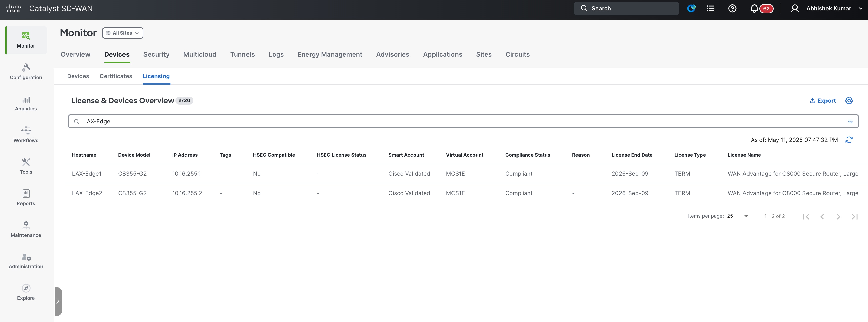868x322 pixels.
Task: Switch to the Certificates sub-tab
Action: click(116, 76)
